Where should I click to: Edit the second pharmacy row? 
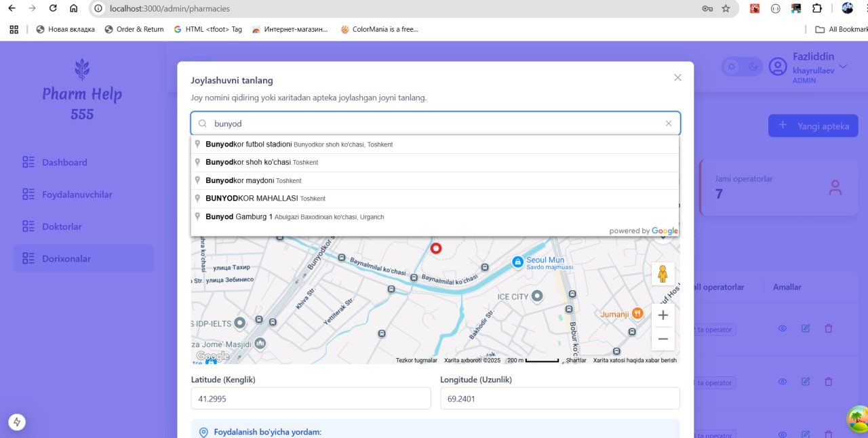pyautogui.click(x=806, y=382)
